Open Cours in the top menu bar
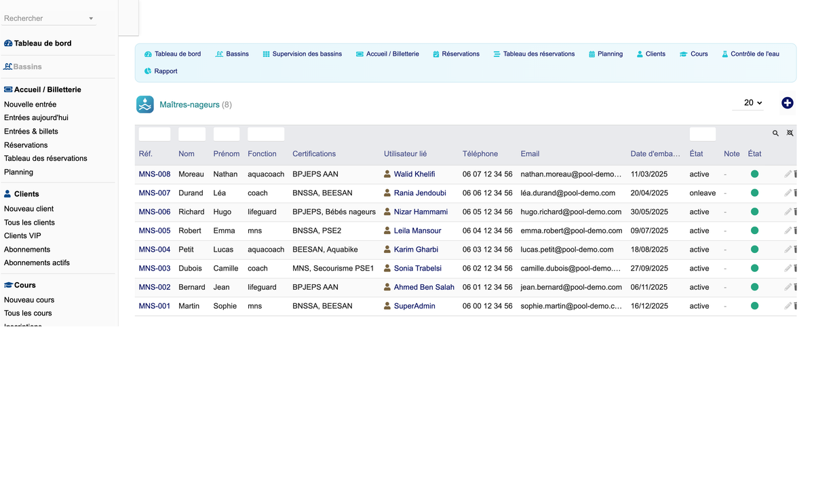The image size is (814, 504). coord(693,54)
